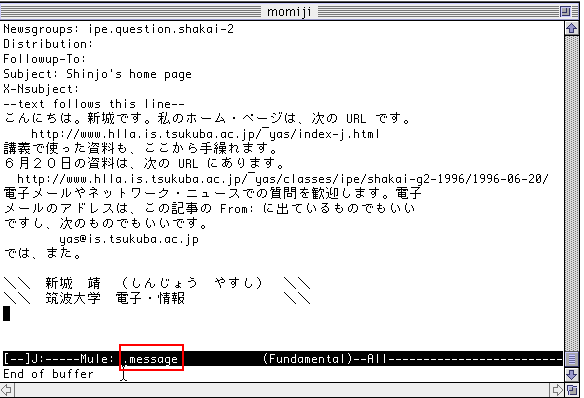Click the momiji window title
The image size is (584, 398).
289,12
